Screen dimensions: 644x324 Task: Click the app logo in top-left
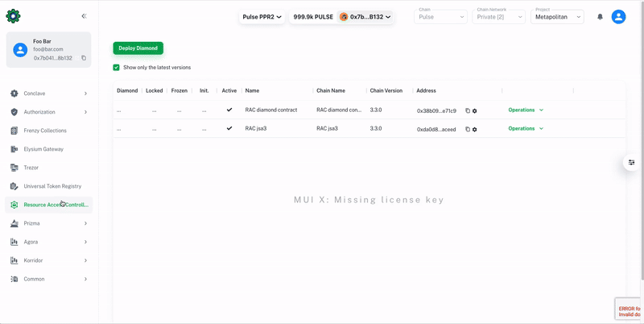tap(13, 16)
